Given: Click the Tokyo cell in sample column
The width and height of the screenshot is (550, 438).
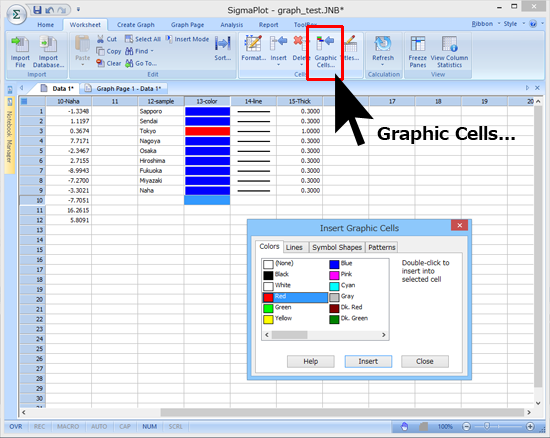Looking at the screenshot, I should [x=161, y=131].
